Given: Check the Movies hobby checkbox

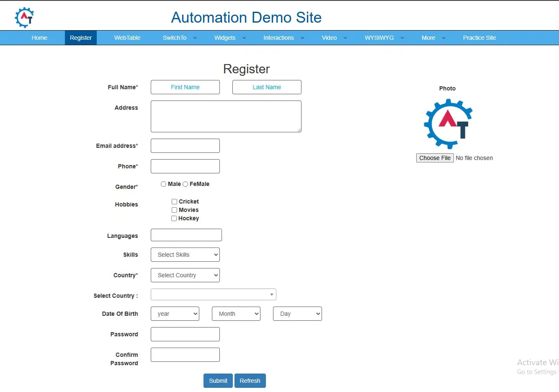Looking at the screenshot, I should pyautogui.click(x=174, y=210).
